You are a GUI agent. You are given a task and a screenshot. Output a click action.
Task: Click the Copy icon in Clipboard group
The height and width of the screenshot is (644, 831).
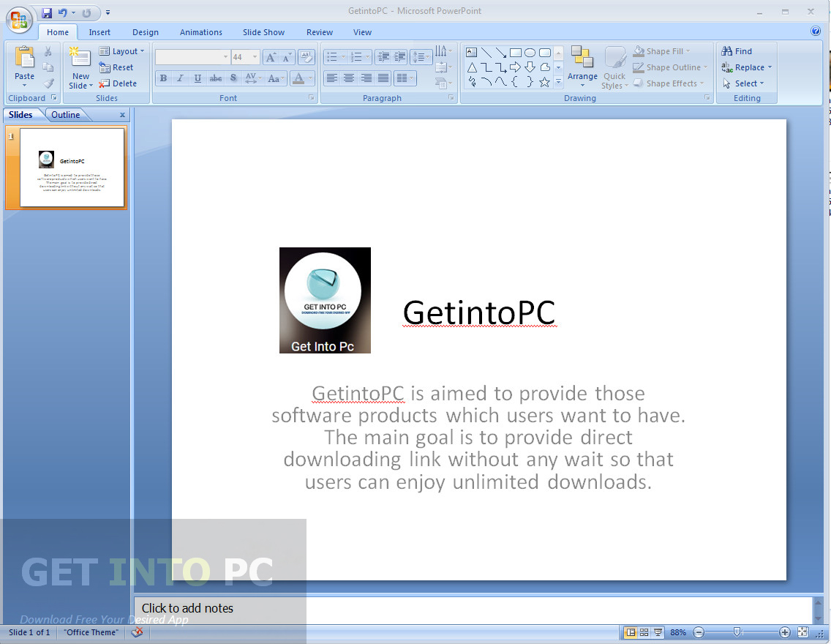[48, 67]
